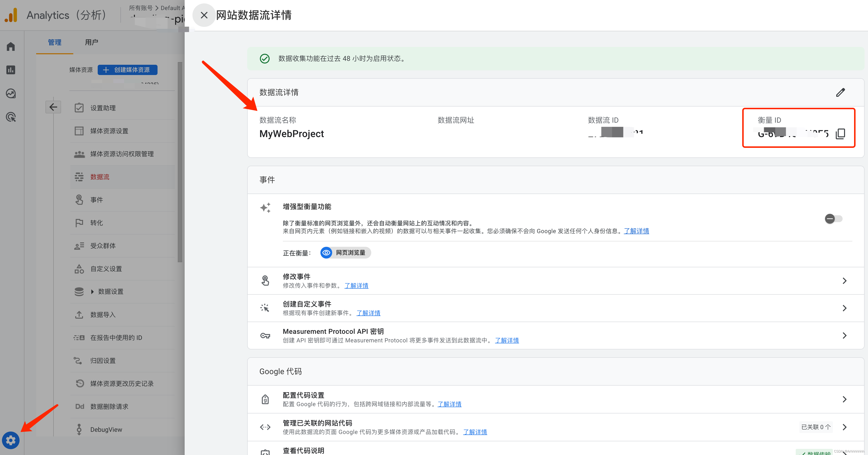Click the database icon beside 数据设置

click(79, 292)
